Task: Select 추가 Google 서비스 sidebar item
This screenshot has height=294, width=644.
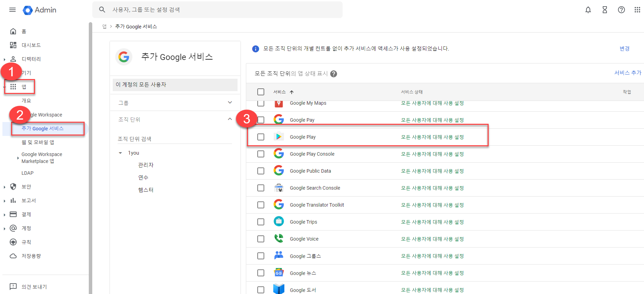Action: tap(43, 129)
